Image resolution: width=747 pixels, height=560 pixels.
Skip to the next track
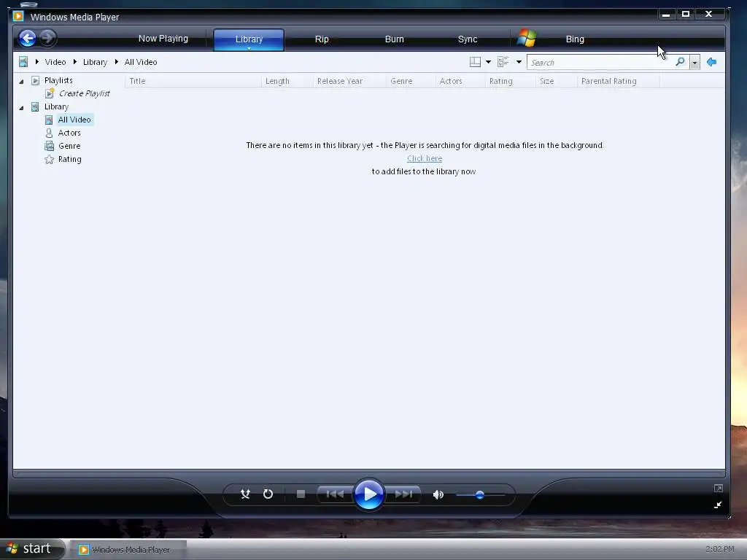pos(403,494)
